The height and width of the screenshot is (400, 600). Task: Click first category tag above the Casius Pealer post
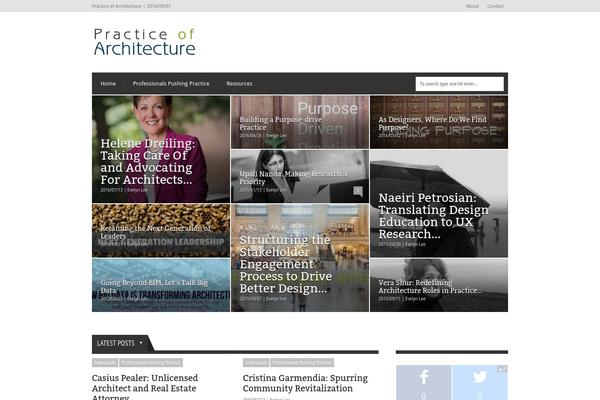point(105,362)
